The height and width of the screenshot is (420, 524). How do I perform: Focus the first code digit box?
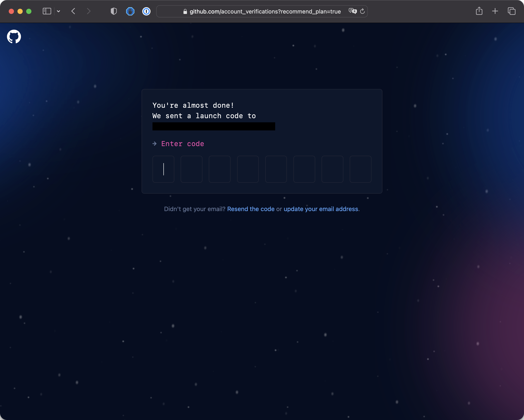click(163, 169)
